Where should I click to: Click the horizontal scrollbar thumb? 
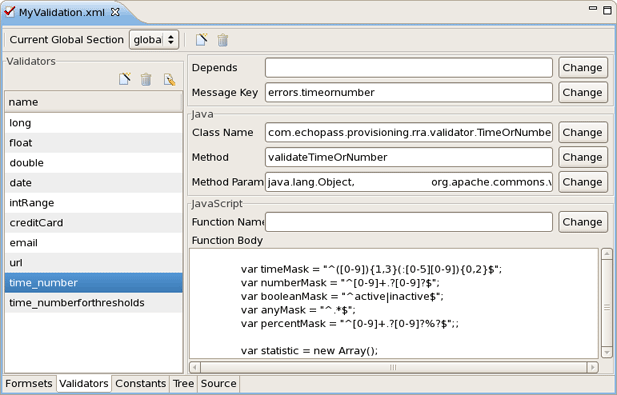point(393,367)
